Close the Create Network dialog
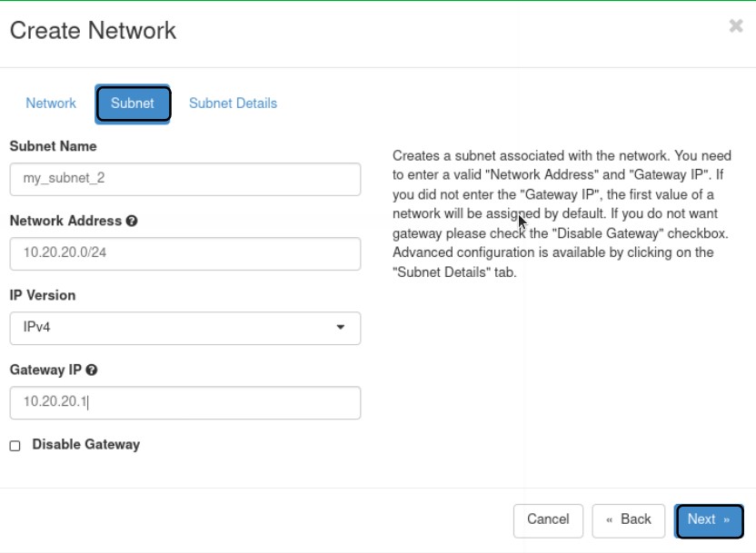 [x=736, y=26]
